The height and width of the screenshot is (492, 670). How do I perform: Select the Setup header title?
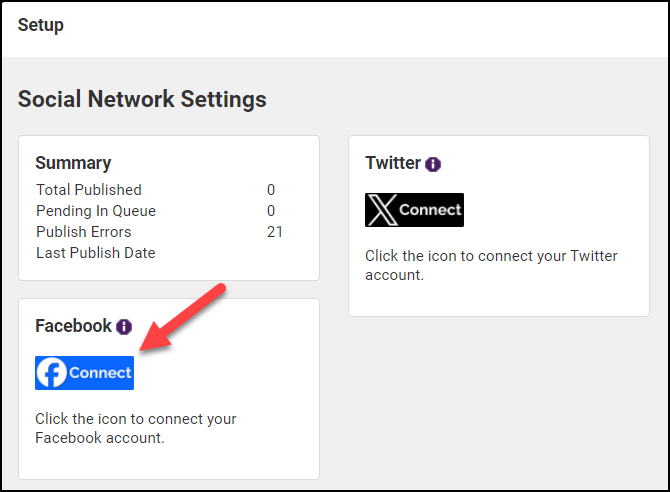41,25
